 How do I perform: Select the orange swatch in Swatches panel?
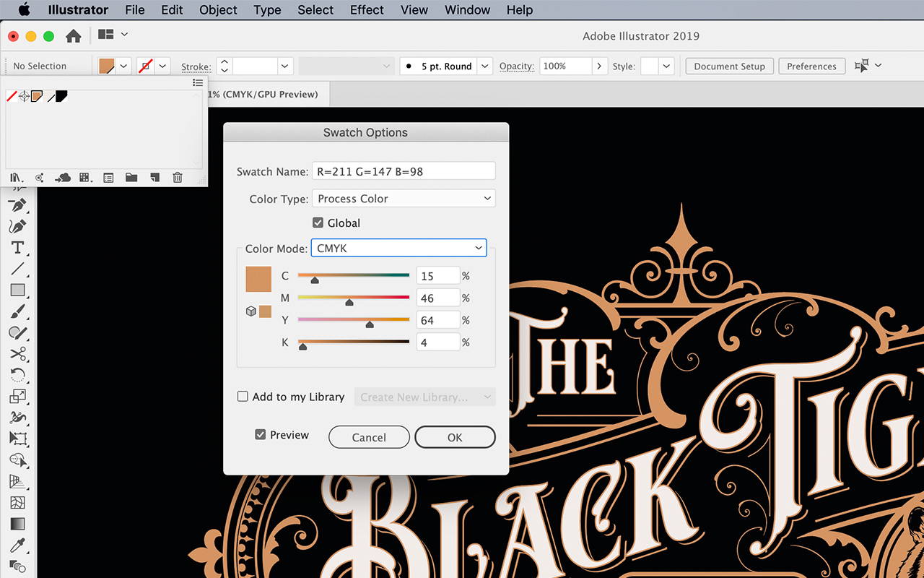[x=37, y=96]
